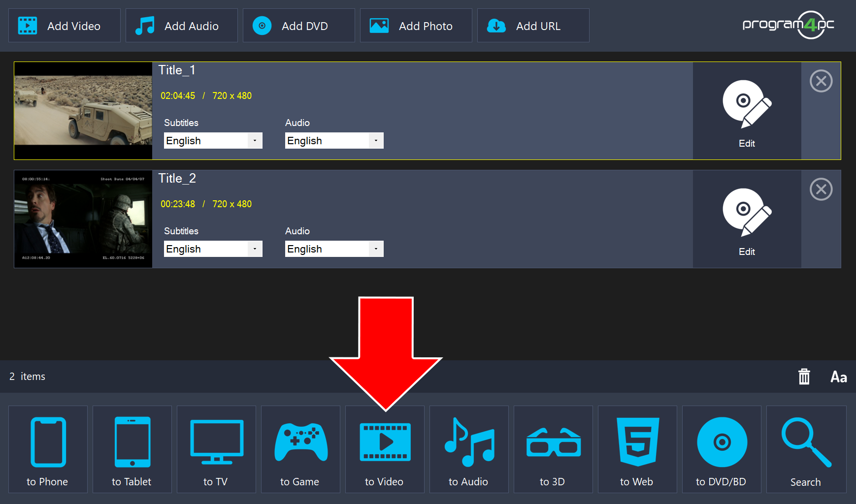Click the Add Photo button
Image resolution: width=856 pixels, height=504 pixels.
pos(416,26)
